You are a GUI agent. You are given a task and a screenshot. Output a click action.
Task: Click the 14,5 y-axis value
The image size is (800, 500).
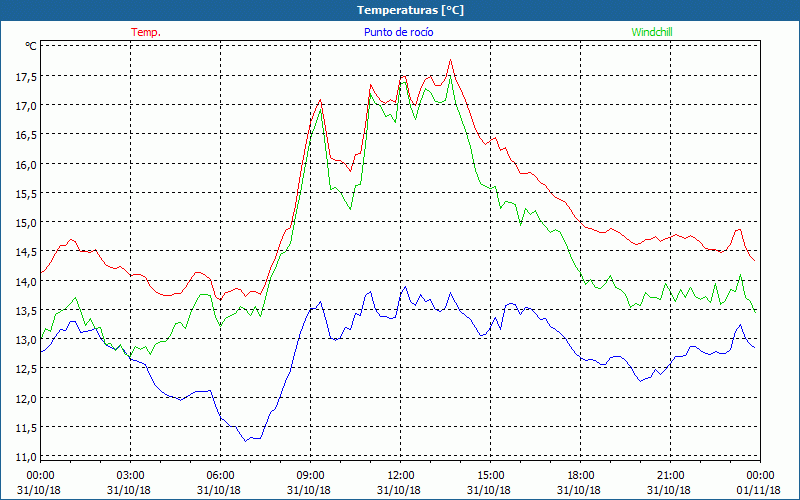click(x=26, y=252)
